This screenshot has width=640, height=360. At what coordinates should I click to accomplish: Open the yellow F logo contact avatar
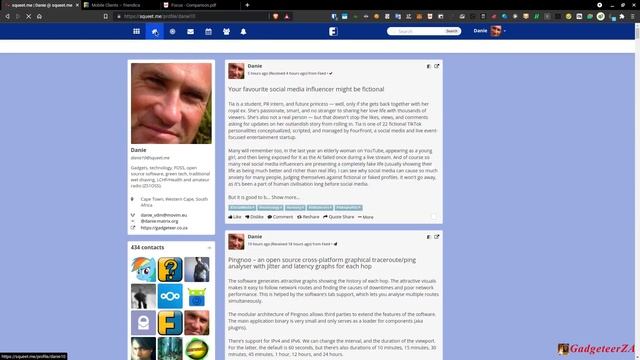pos(170,323)
